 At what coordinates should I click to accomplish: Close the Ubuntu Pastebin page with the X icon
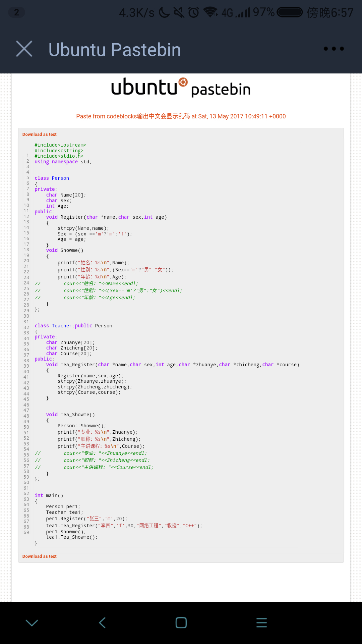pos(24,49)
